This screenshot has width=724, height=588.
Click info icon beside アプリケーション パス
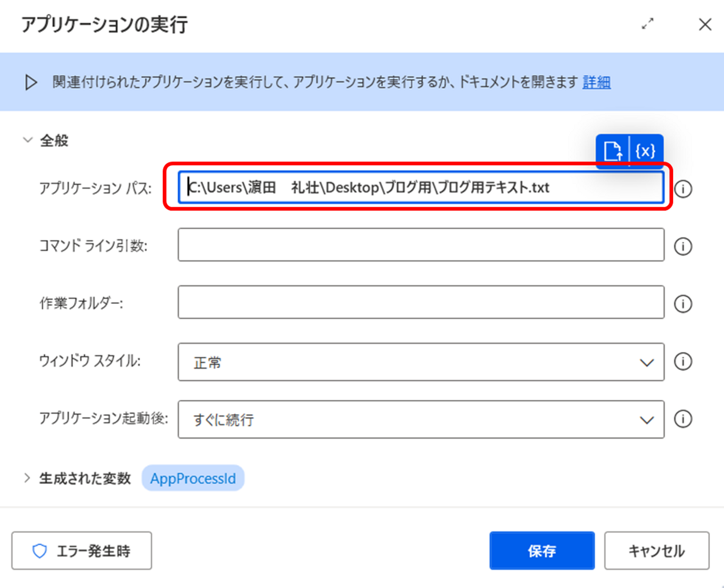pyautogui.click(x=683, y=189)
